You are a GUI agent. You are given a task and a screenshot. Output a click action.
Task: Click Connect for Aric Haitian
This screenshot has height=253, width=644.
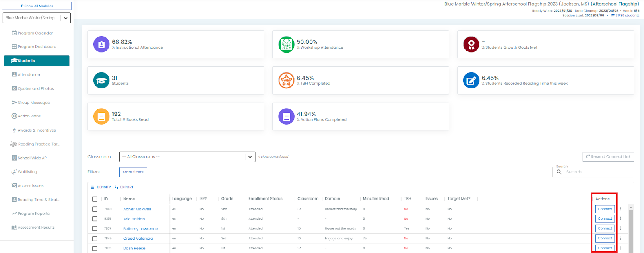pyautogui.click(x=605, y=219)
